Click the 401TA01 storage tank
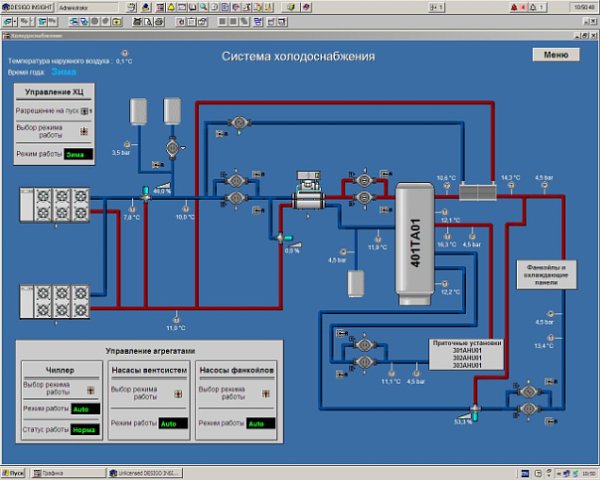600x480 pixels. pyautogui.click(x=416, y=243)
